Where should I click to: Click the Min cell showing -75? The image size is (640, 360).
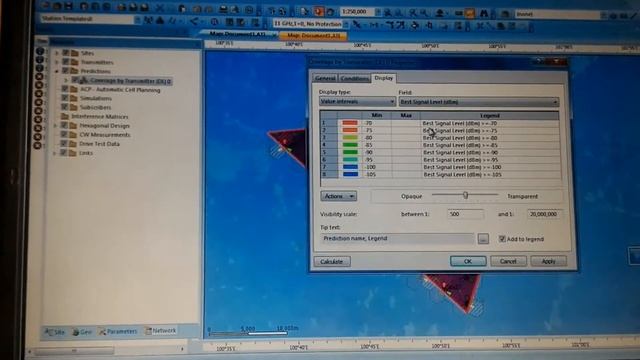click(376, 130)
